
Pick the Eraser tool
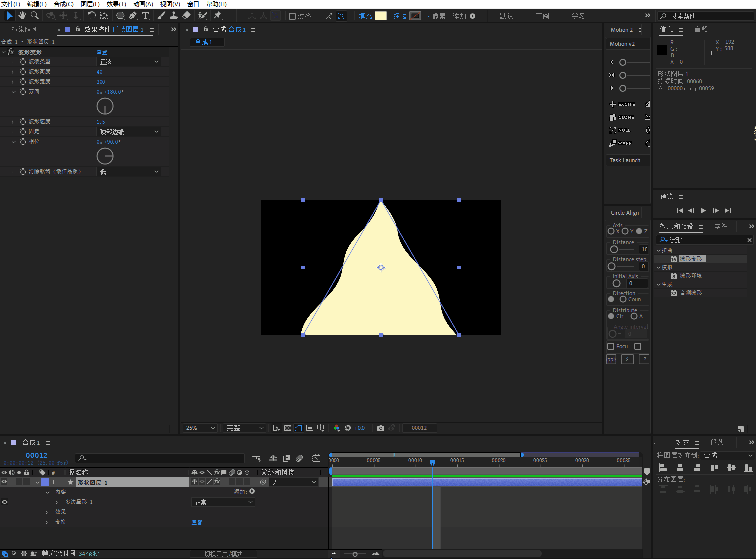point(186,16)
